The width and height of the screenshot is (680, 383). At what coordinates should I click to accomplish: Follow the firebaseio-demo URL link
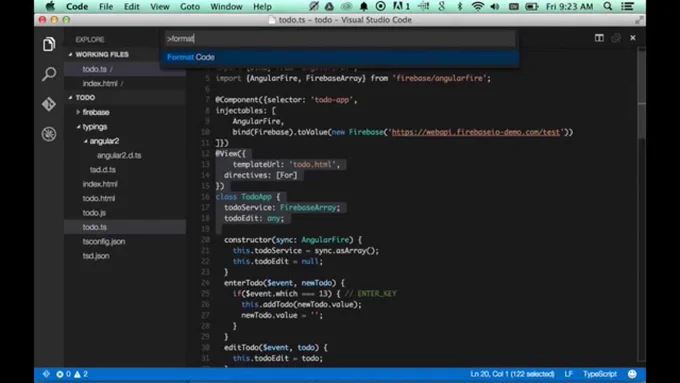[x=476, y=132]
